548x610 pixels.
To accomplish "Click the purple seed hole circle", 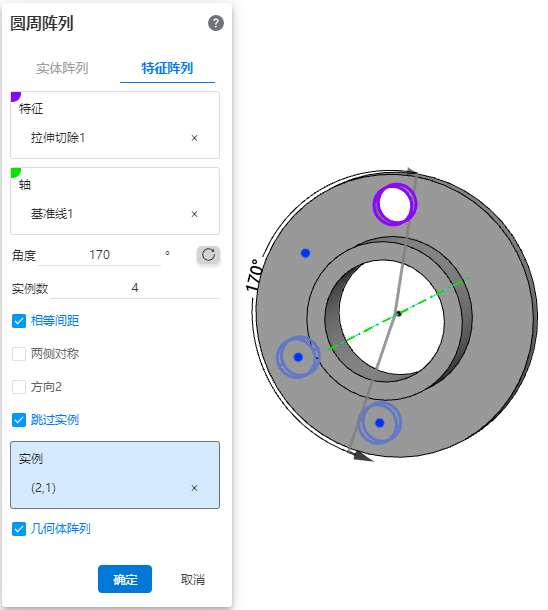I will (395, 204).
